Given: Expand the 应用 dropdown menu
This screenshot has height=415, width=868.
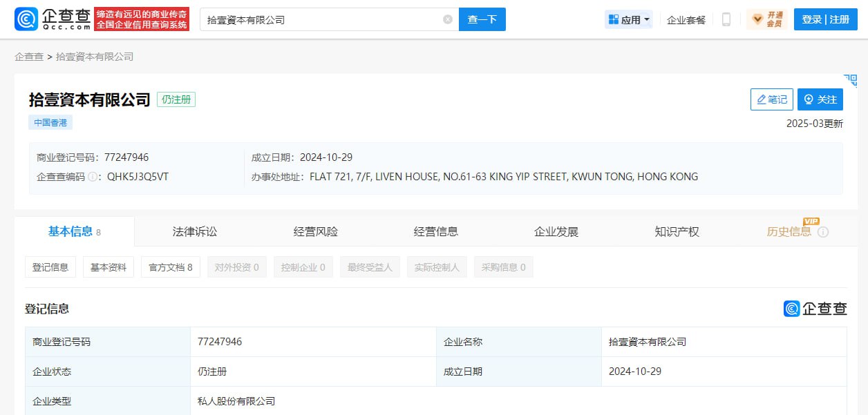Looking at the screenshot, I should 629,19.
